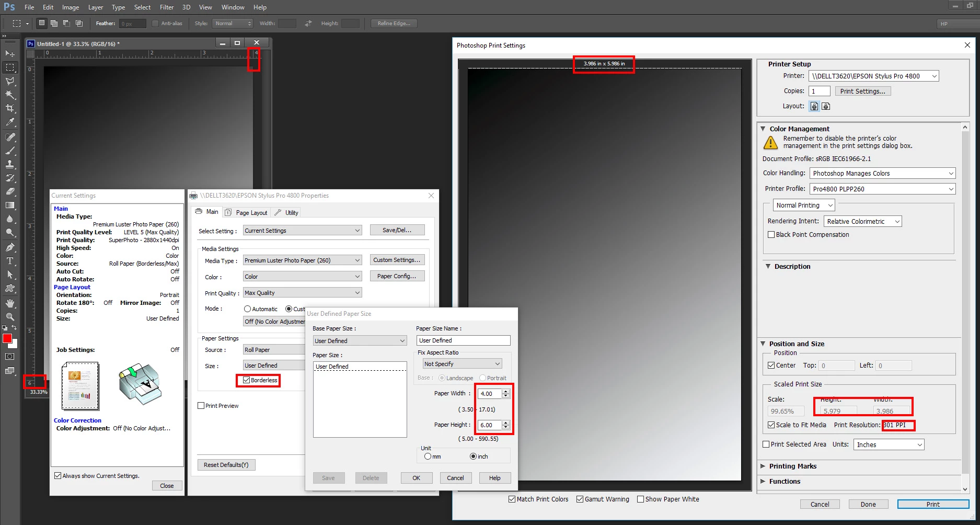Toggle the Borderless checkbox
Screen dimensions: 980x525
(247, 380)
